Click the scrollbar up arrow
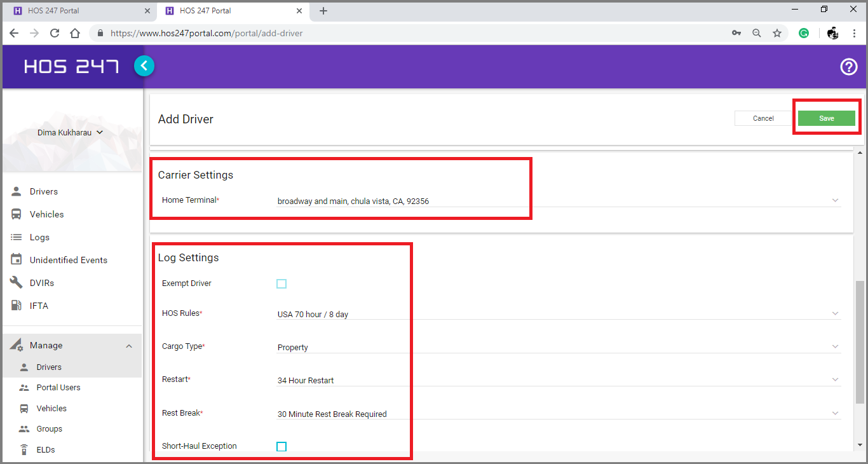Screen dimensions: 868x464 pyautogui.click(x=860, y=153)
